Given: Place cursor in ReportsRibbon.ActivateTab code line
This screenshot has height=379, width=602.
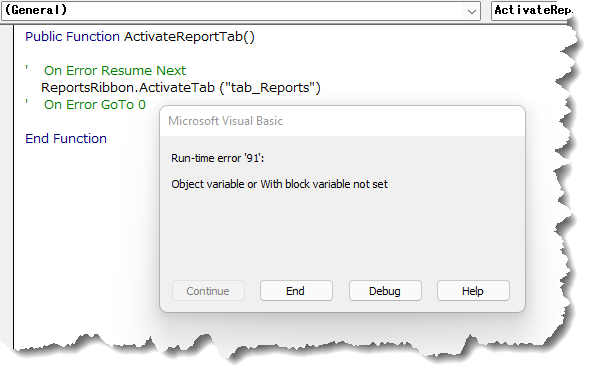Looking at the screenshot, I should 180,88.
